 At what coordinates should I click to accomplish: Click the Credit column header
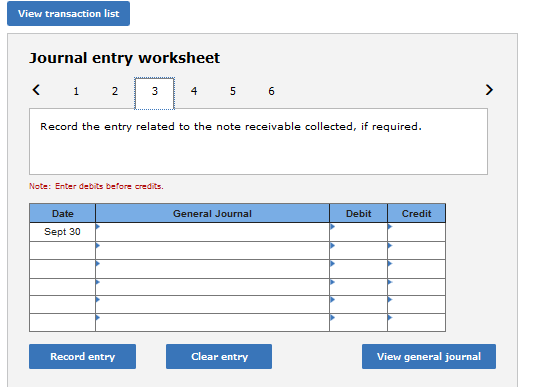point(417,213)
